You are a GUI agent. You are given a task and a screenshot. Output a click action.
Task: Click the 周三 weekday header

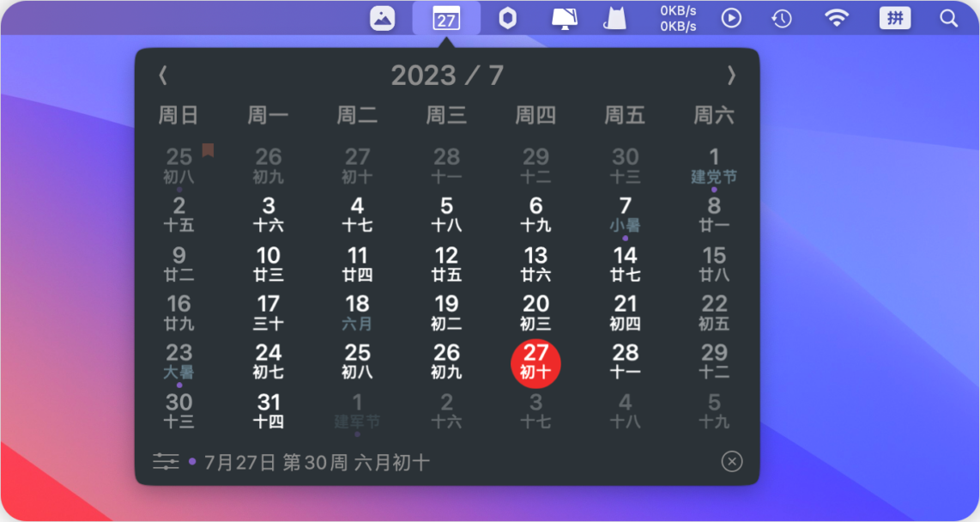pos(447,115)
